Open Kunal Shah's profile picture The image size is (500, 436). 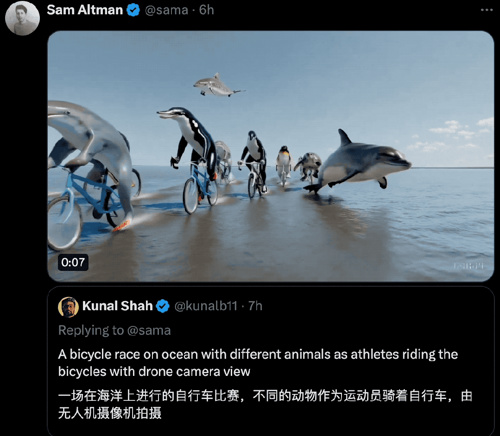pos(68,307)
